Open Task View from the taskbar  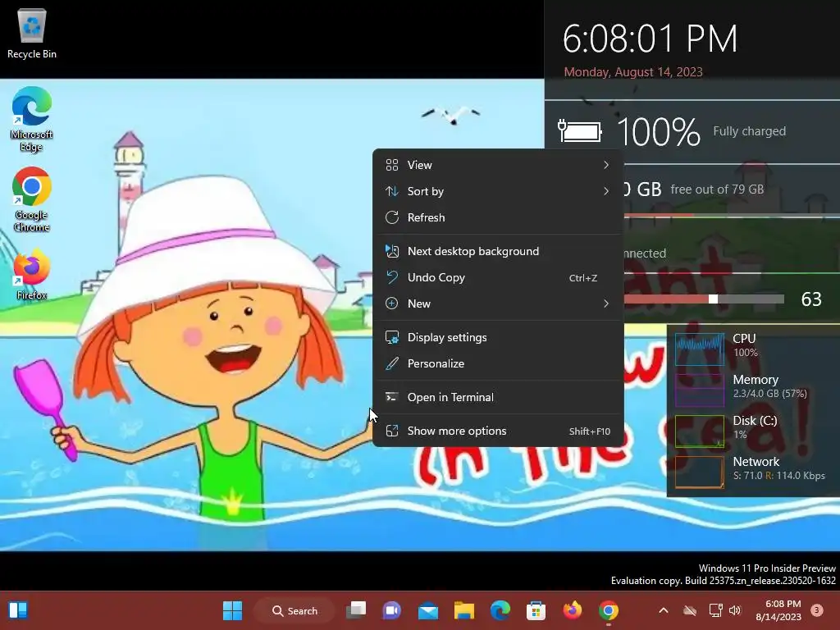[356, 610]
